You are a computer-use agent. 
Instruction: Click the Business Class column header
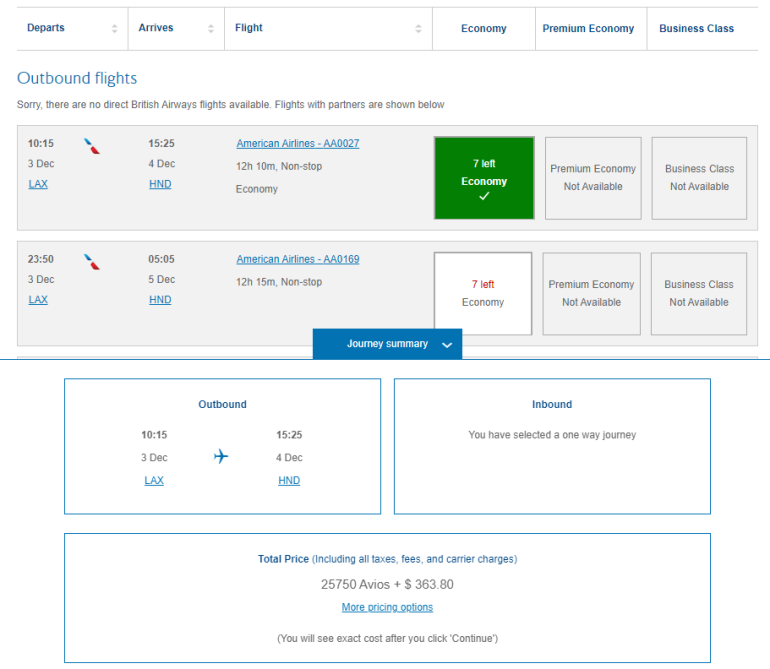(696, 29)
